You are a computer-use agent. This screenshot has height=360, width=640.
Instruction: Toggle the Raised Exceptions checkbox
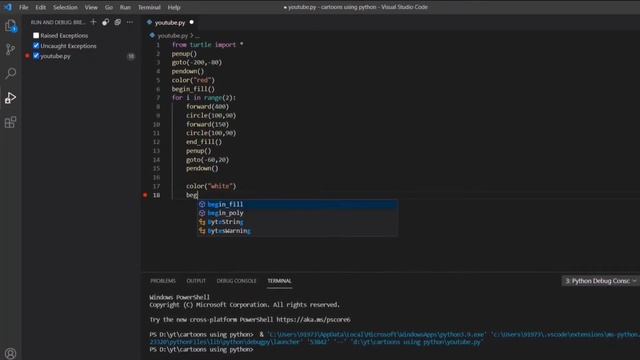tap(36, 36)
